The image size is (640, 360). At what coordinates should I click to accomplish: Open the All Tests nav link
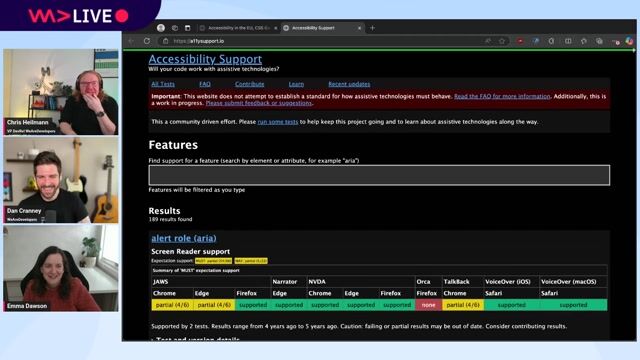(163, 84)
